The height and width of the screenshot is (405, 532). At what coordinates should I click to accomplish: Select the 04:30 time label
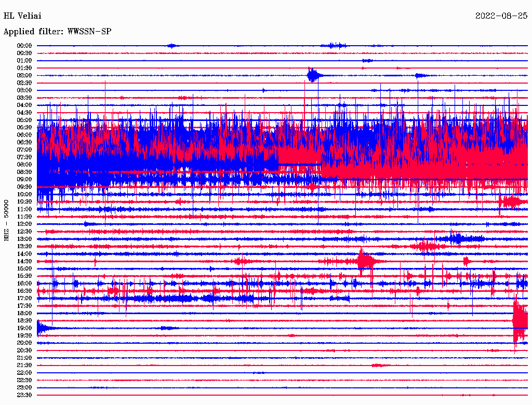click(24, 113)
